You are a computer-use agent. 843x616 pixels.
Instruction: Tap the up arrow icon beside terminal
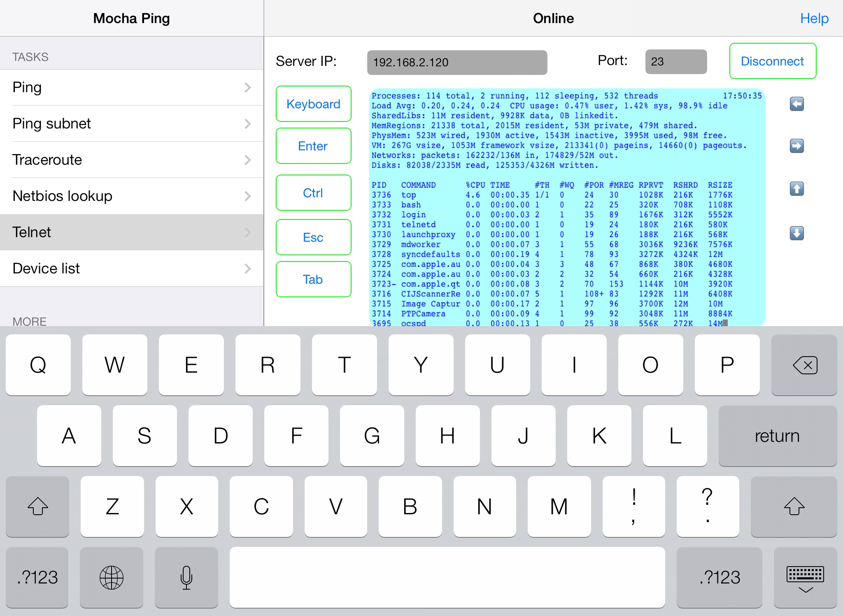(797, 189)
